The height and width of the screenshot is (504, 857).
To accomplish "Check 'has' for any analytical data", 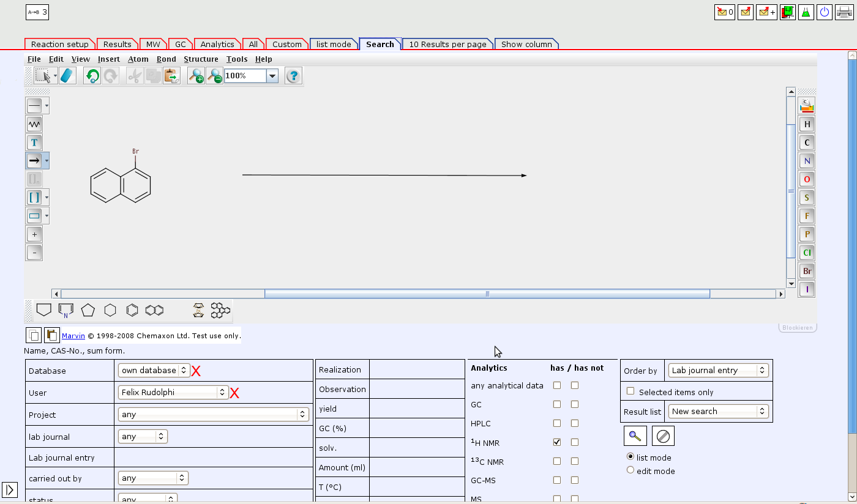I will [557, 385].
